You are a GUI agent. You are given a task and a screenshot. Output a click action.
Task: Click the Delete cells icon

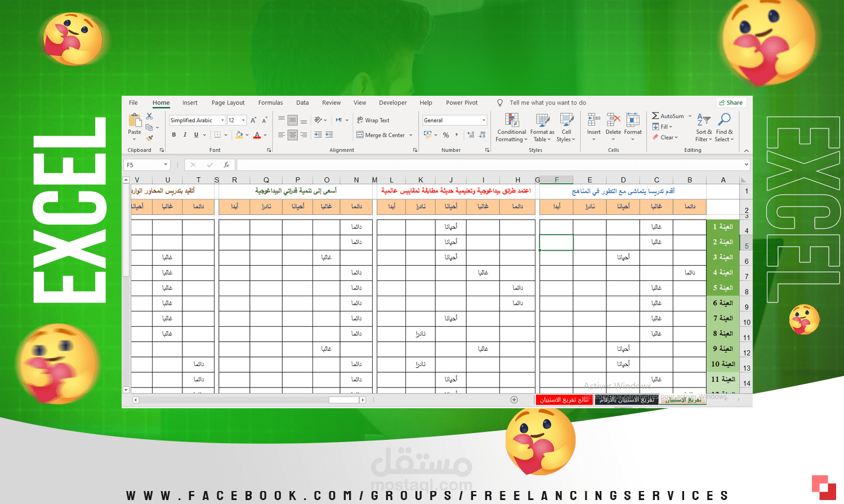coord(613,120)
